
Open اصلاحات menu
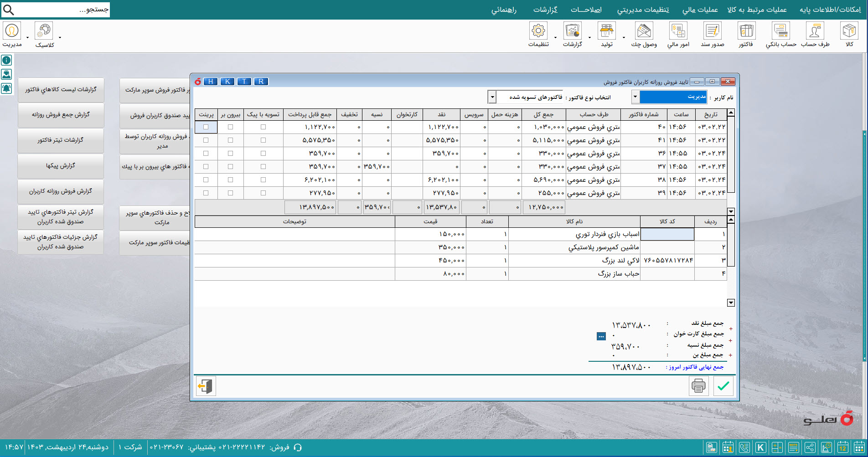(586, 10)
